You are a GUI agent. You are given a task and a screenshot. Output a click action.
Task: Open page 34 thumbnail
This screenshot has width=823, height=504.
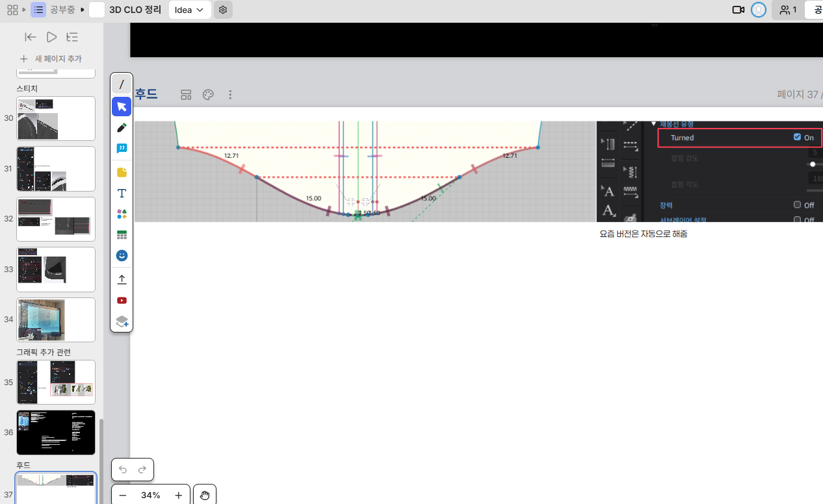pos(57,320)
